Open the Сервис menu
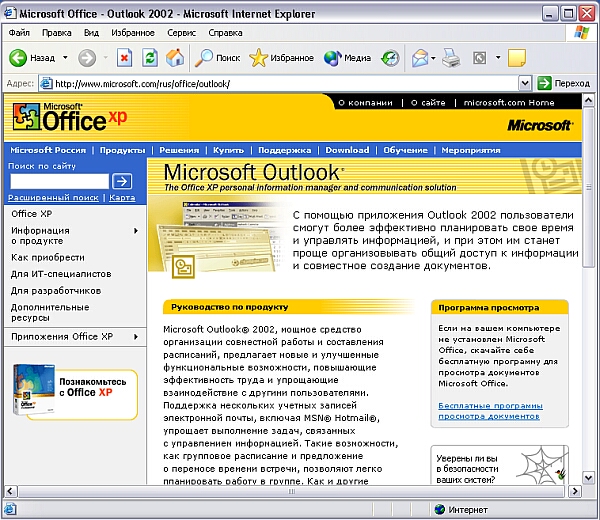The height and width of the screenshot is (520, 600). coord(181,33)
